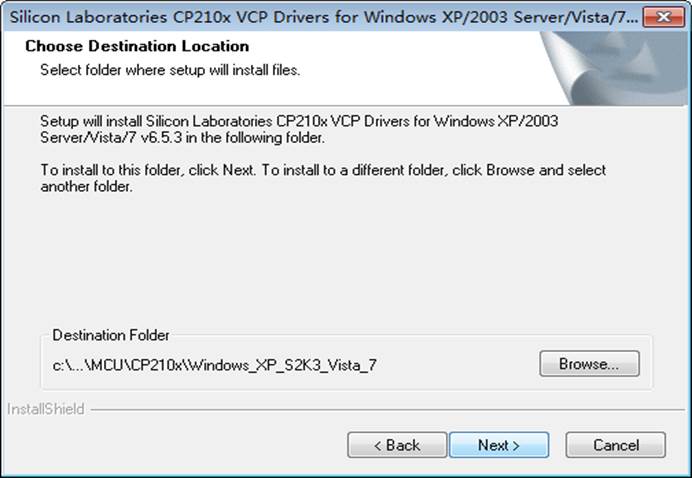Cancel the driver installation
This screenshot has height=478, width=692.
click(616, 445)
